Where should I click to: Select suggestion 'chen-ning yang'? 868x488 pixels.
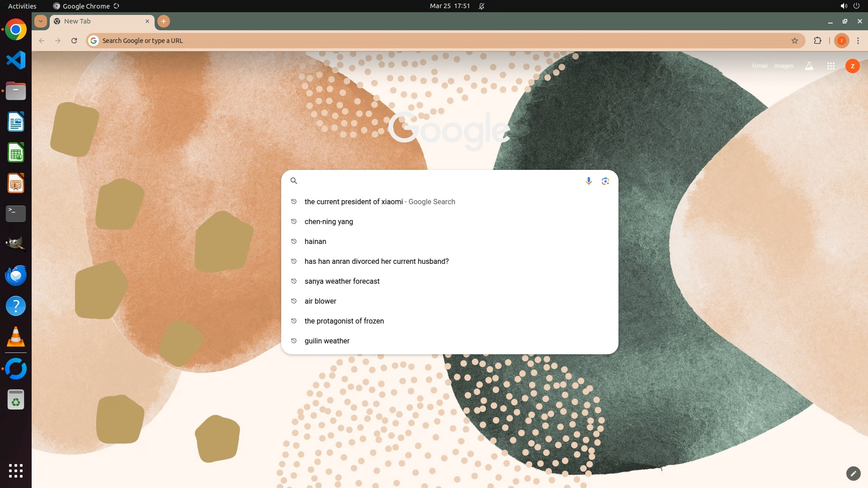[329, 221]
